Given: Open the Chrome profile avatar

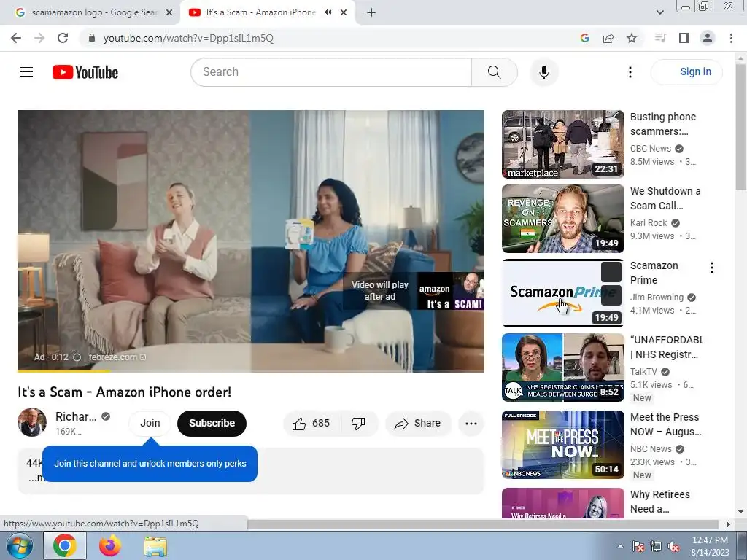Looking at the screenshot, I should pyautogui.click(x=708, y=38).
